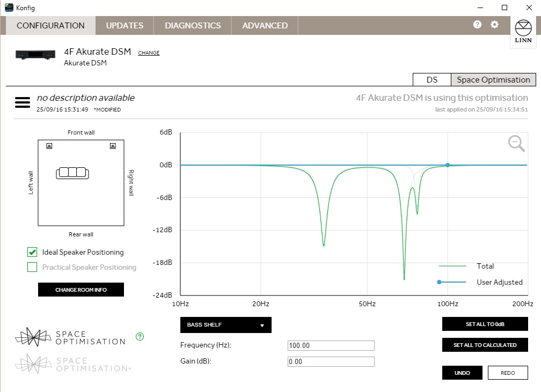Select the right speaker in the room diagram

coord(113,146)
